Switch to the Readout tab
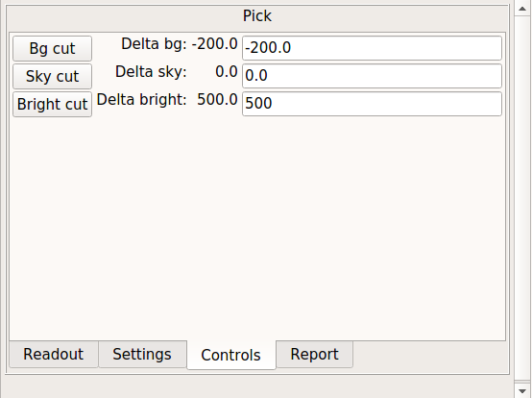This screenshot has width=532, height=398. 54,354
